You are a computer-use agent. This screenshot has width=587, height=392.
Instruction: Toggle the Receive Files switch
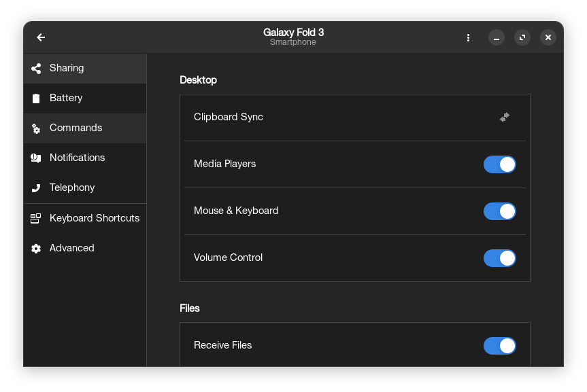(x=499, y=346)
